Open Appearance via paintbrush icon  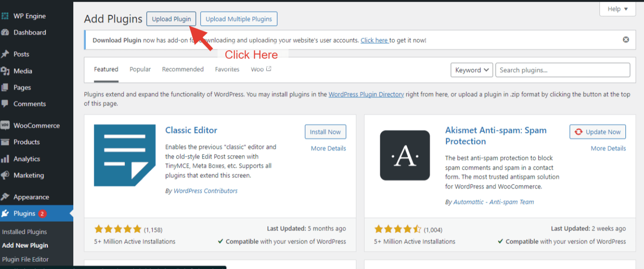(5, 197)
